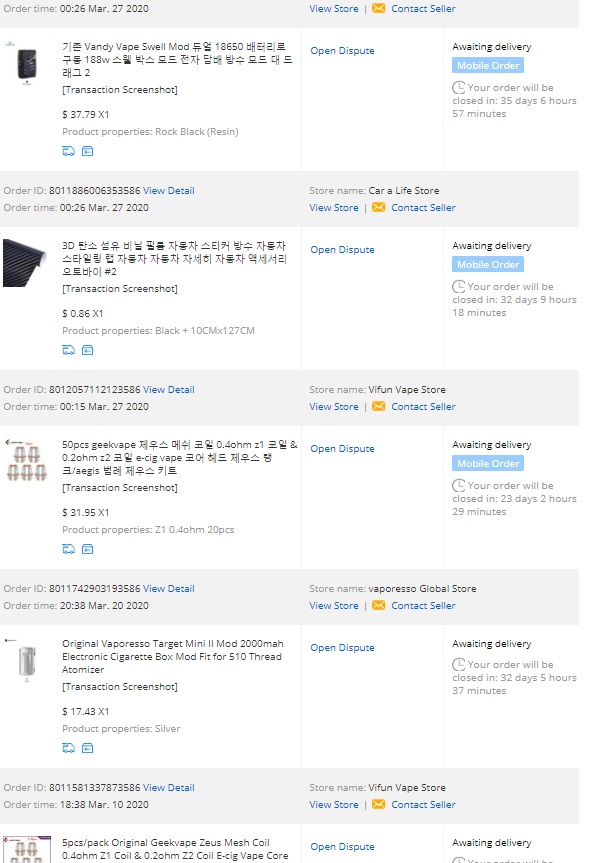
Task: Click the card icon under Vandy Vape Swell Mod
Action: click(87, 151)
